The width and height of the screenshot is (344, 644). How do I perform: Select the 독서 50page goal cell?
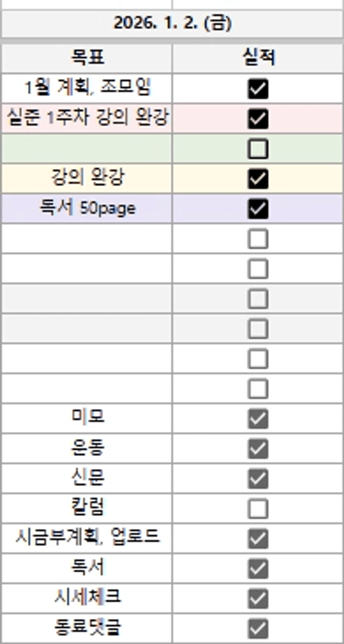(87, 208)
